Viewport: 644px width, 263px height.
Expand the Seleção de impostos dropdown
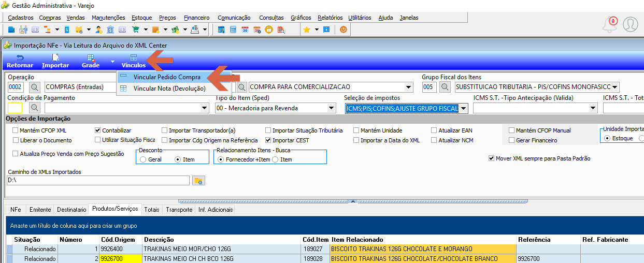pyautogui.click(x=463, y=108)
